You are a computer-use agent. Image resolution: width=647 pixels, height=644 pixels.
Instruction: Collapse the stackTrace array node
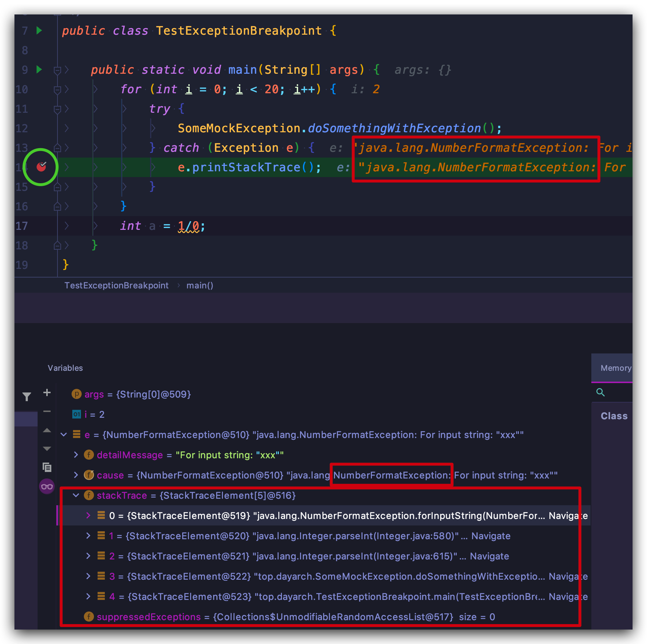(76, 495)
